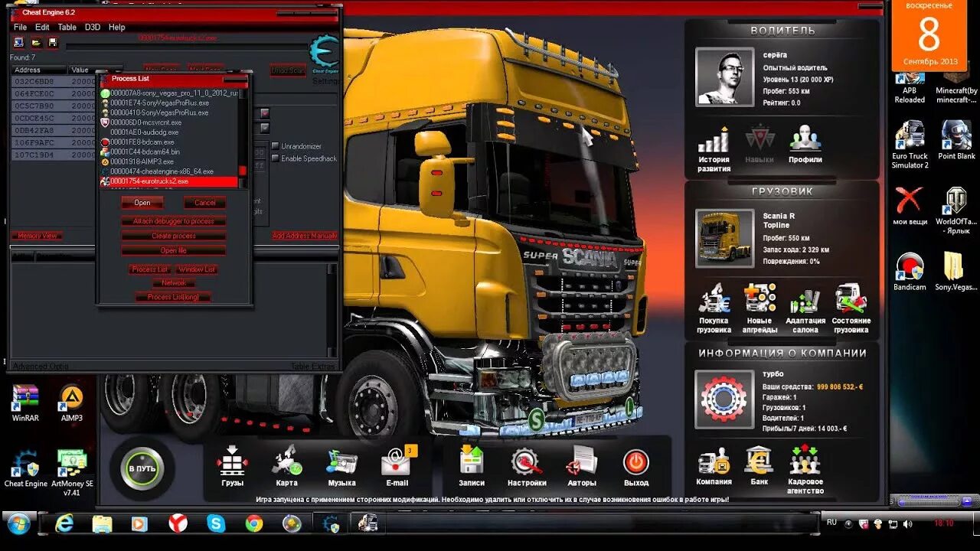This screenshot has height=551, width=980.
Task: Open the Table menu in Cheat Engine
Action: 67,27
